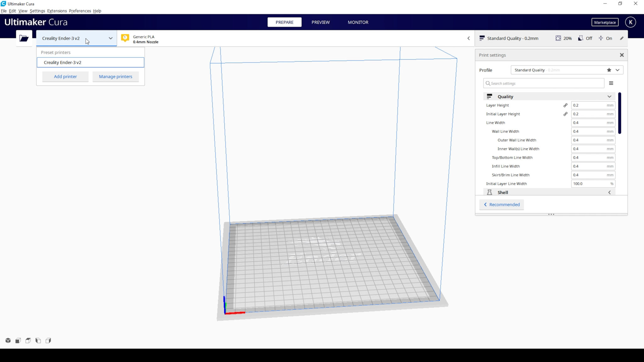The height and width of the screenshot is (362, 644).
Task: Toggle Initial Layer Height link icon
Action: [565, 114]
